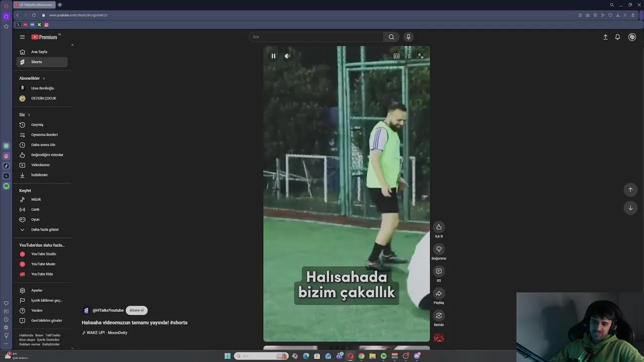The width and height of the screenshot is (644, 362).
Task: Expand the Siz section chevron
Action: click(29, 115)
